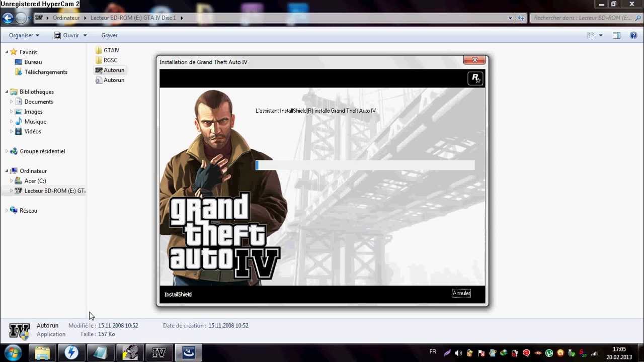
Task: Select Lecteur BD-ROM (E:) in navigation tree
Action: (x=54, y=191)
